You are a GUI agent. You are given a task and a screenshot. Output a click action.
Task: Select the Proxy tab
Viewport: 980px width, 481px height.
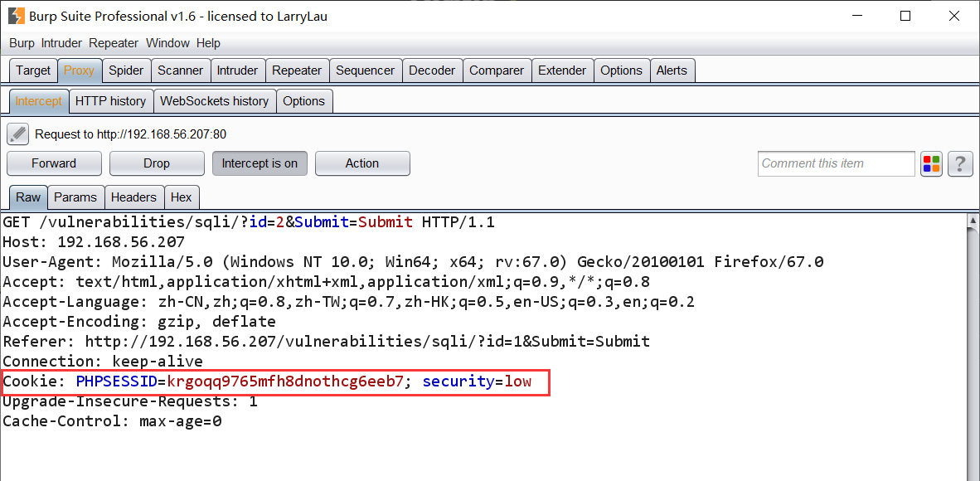(x=80, y=70)
